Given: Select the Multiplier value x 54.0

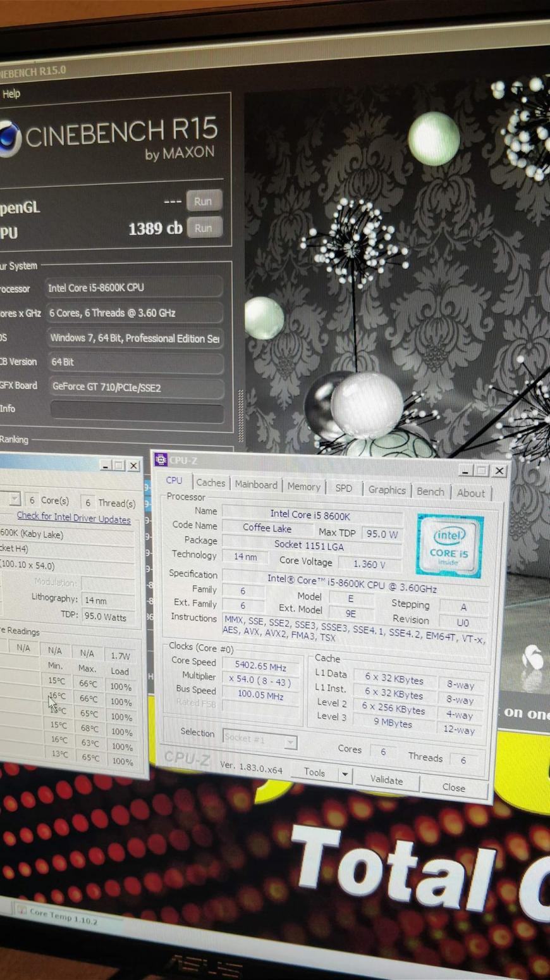Looking at the screenshot, I should point(260,681).
